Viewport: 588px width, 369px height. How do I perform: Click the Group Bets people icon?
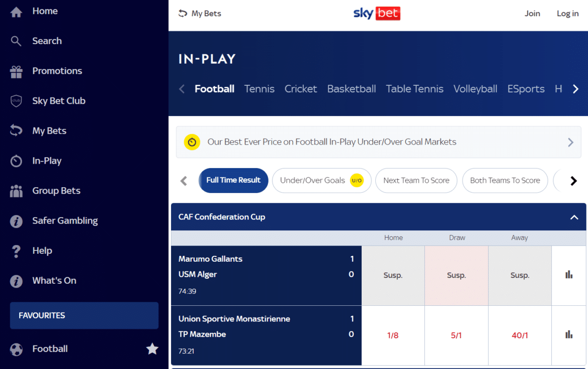[16, 191]
